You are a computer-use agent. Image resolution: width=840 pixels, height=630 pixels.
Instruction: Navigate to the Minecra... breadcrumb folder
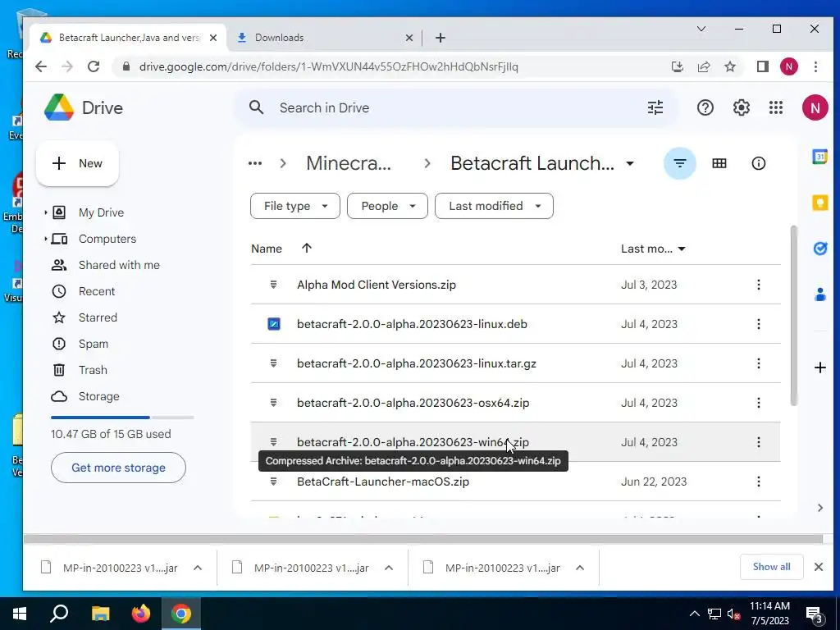(x=349, y=163)
